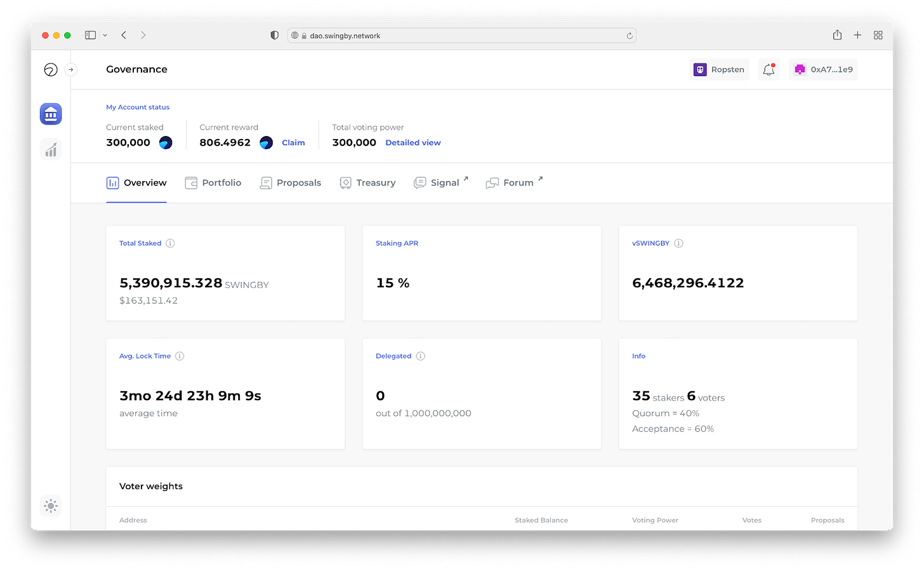Click the Signal chat icon
Screen dimensions: 924x571
tap(419, 183)
